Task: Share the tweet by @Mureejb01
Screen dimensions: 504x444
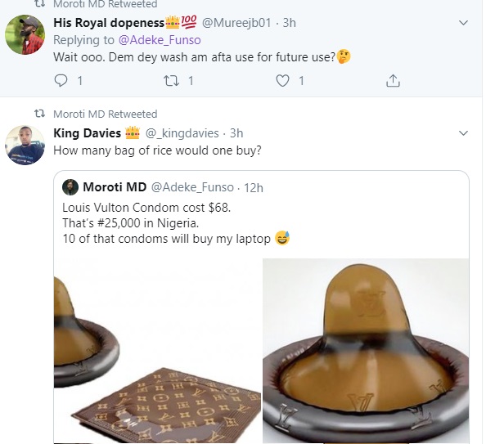Action: 393,80
